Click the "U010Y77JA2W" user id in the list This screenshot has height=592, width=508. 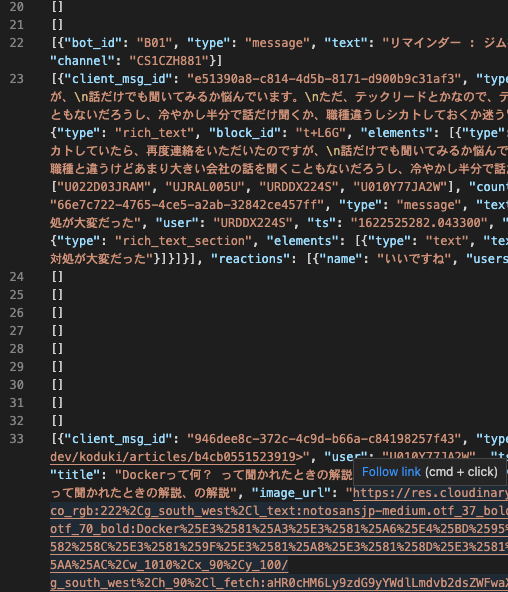pos(400,187)
